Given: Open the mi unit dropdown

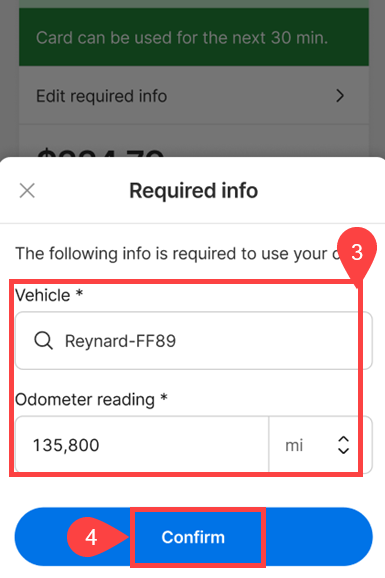Looking at the screenshot, I should 320,445.
